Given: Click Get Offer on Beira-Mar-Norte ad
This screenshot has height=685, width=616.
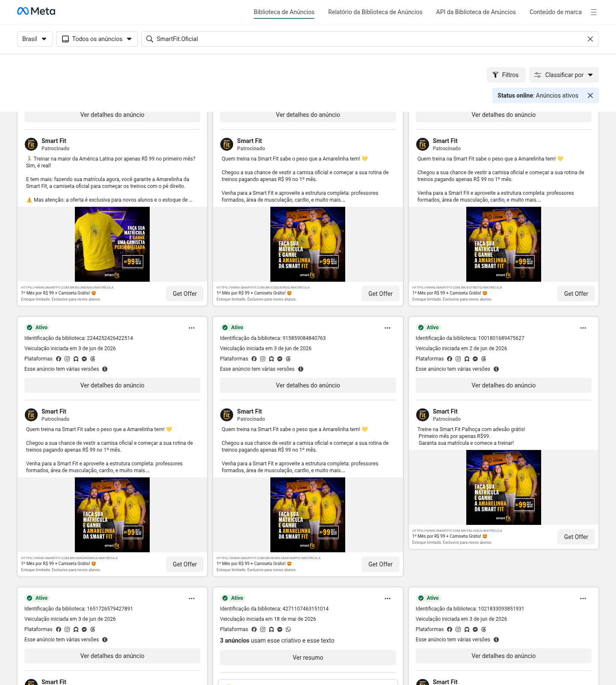Looking at the screenshot, I should point(380,564).
